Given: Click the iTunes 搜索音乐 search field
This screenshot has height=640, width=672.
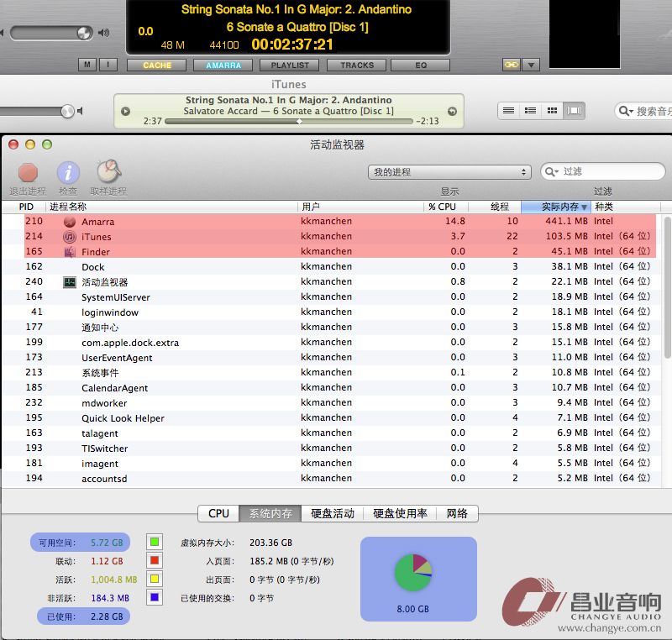Looking at the screenshot, I should pyautogui.click(x=643, y=112).
